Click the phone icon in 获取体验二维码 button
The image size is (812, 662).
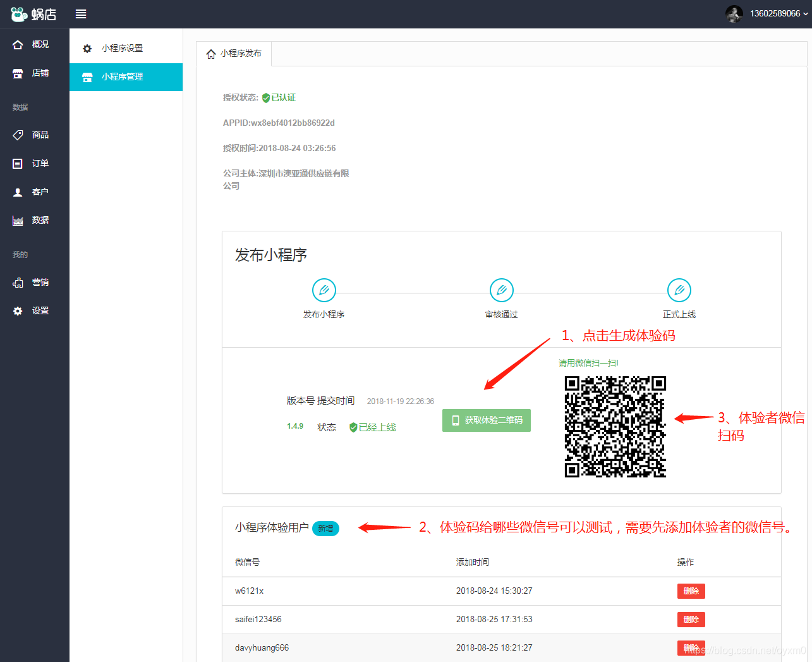[x=455, y=420]
